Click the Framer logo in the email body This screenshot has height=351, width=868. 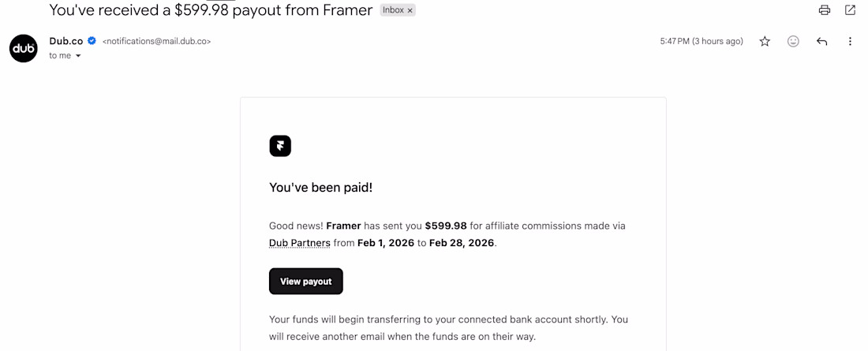pos(280,146)
